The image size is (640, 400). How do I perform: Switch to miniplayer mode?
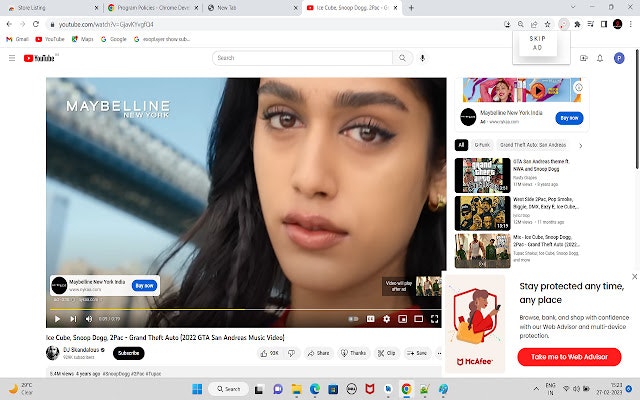coord(402,319)
